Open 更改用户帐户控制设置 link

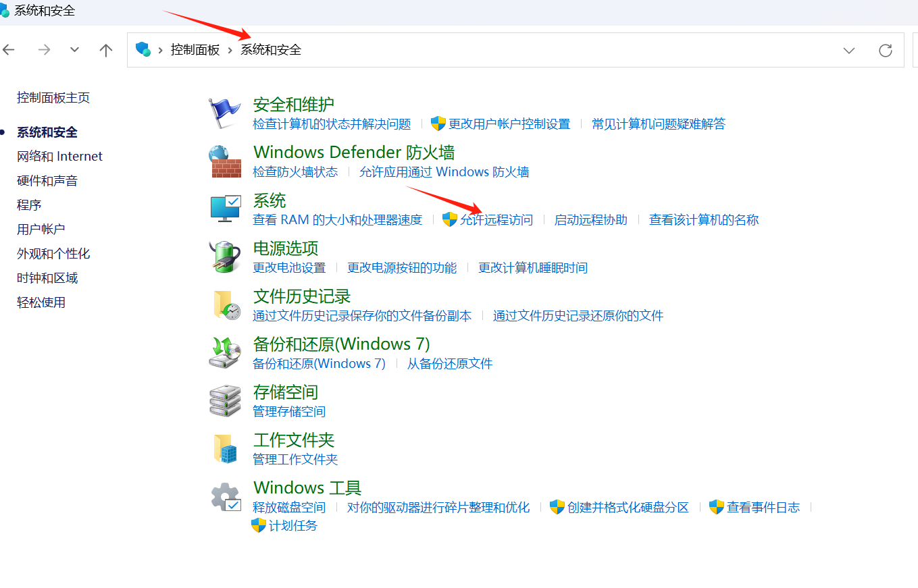(x=509, y=124)
